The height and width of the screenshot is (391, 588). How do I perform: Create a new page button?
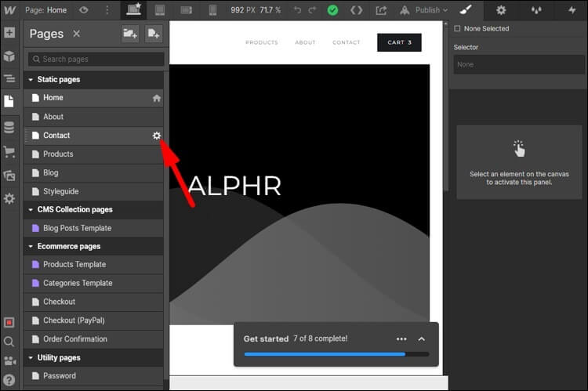154,34
